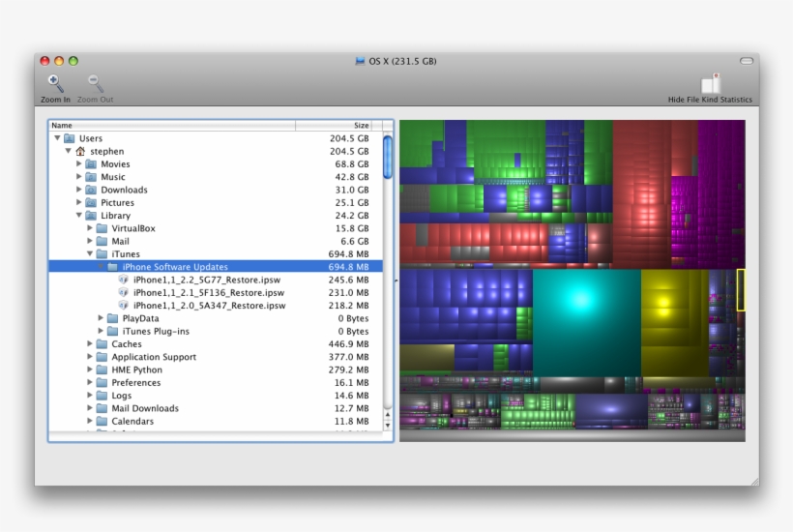Select the large red treemap region
This screenshot has height=532, width=793.
coord(642,194)
